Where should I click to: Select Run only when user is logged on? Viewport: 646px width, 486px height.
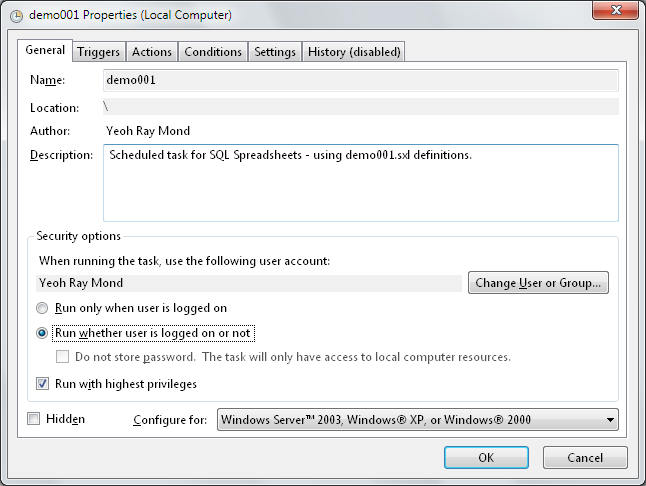(x=43, y=308)
